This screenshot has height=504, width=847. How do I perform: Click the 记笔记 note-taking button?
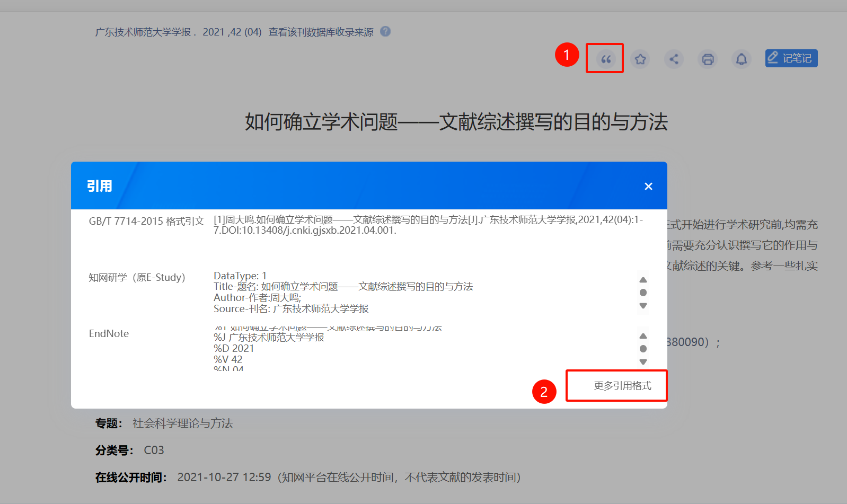pos(791,58)
